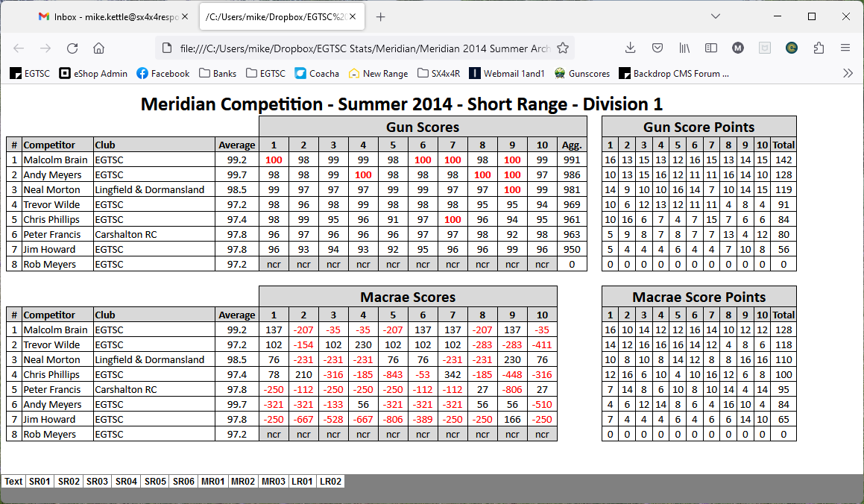Click the address bar URL field
The image size is (864, 504).
(x=365, y=48)
